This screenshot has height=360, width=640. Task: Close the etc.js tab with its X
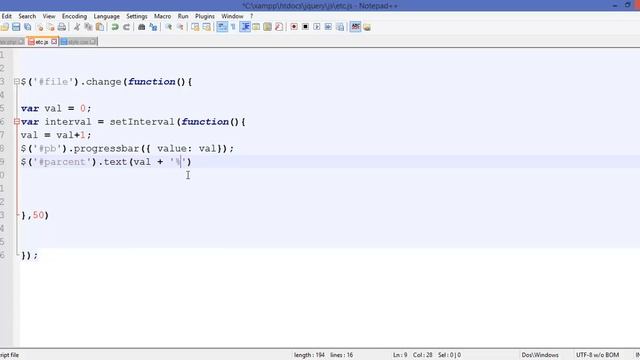tap(54, 42)
